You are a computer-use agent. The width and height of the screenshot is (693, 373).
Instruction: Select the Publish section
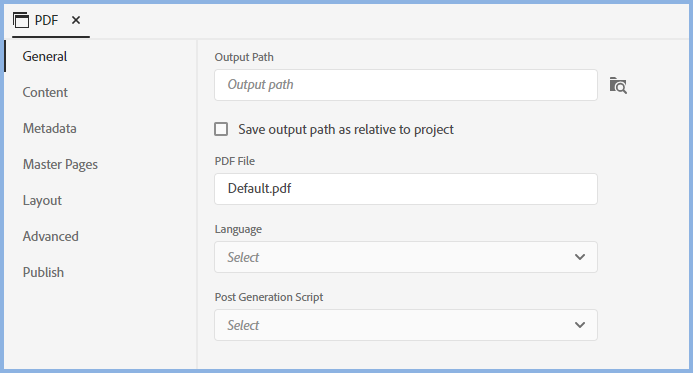click(x=43, y=272)
